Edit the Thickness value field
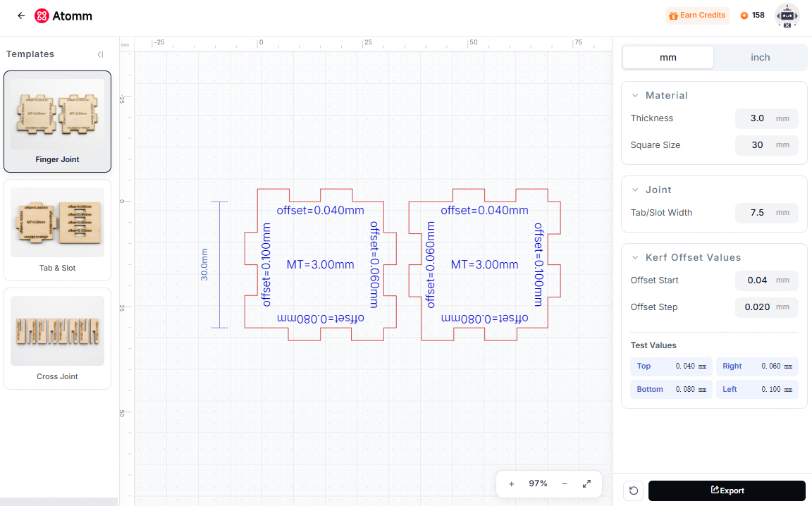 tap(766, 118)
